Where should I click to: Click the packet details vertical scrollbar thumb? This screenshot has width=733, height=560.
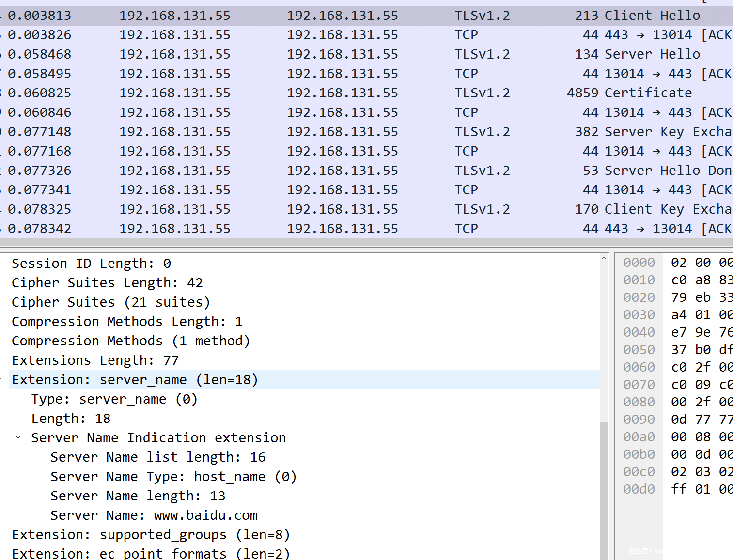point(604,489)
